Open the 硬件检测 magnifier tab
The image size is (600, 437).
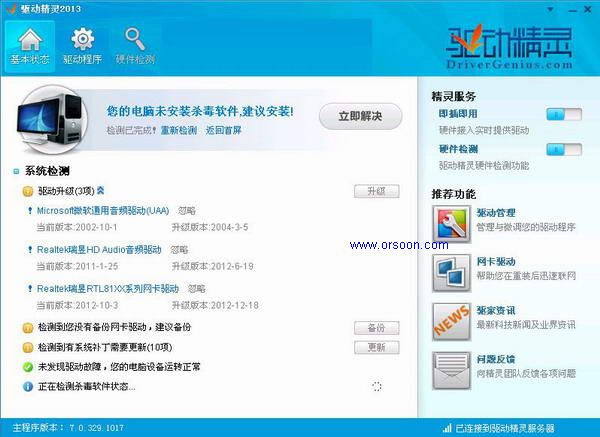[135, 47]
